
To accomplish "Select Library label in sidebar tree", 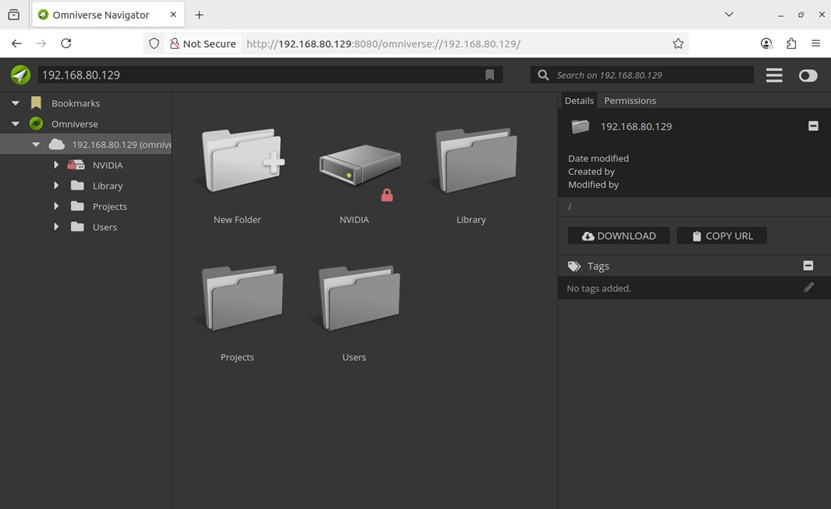I will coord(108,186).
